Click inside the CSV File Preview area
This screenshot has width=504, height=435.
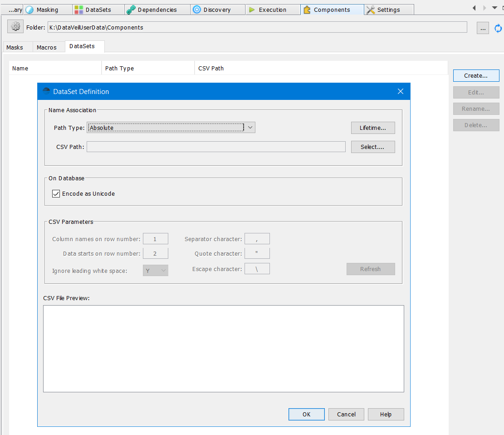[223, 349]
